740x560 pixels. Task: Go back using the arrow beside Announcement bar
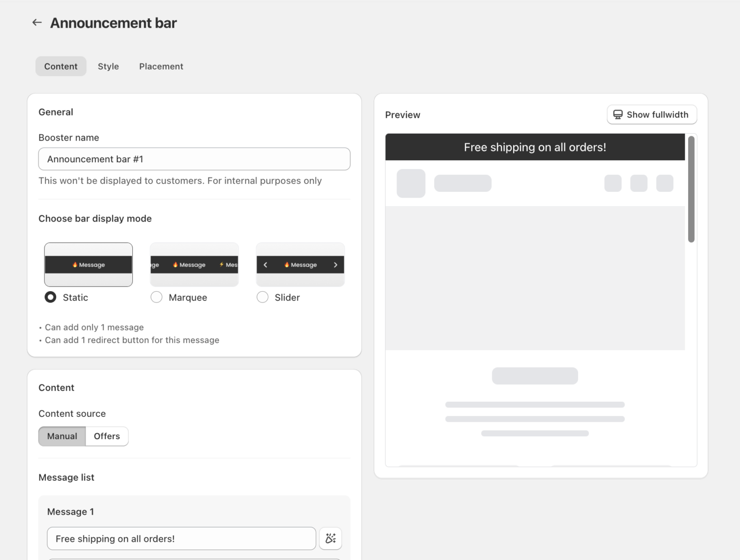tap(37, 23)
